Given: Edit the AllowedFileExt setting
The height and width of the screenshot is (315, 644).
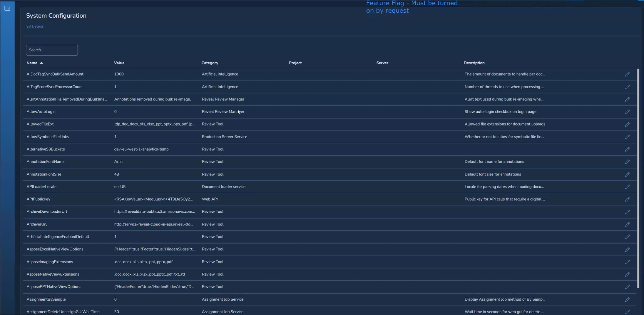Looking at the screenshot, I should click(627, 124).
